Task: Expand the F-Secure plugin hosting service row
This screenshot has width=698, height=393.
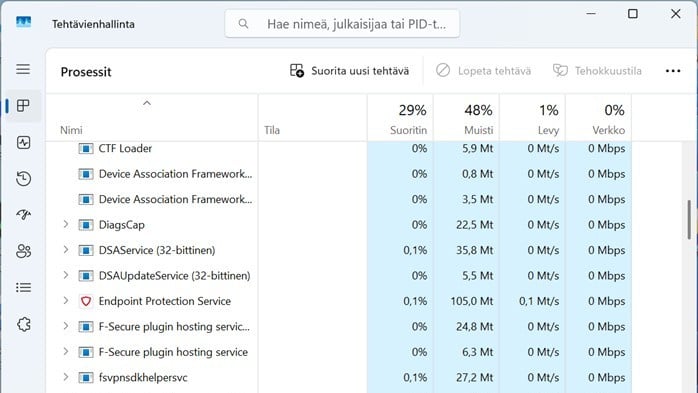Action: pyautogui.click(x=65, y=351)
